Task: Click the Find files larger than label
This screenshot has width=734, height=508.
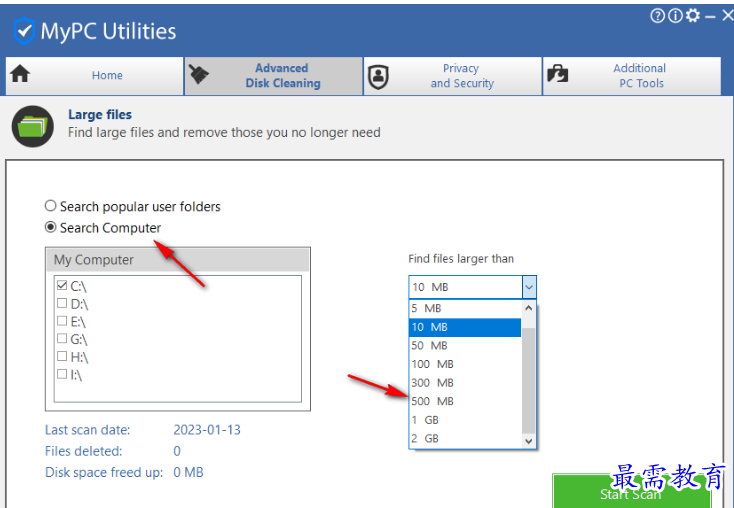Action: (461, 258)
